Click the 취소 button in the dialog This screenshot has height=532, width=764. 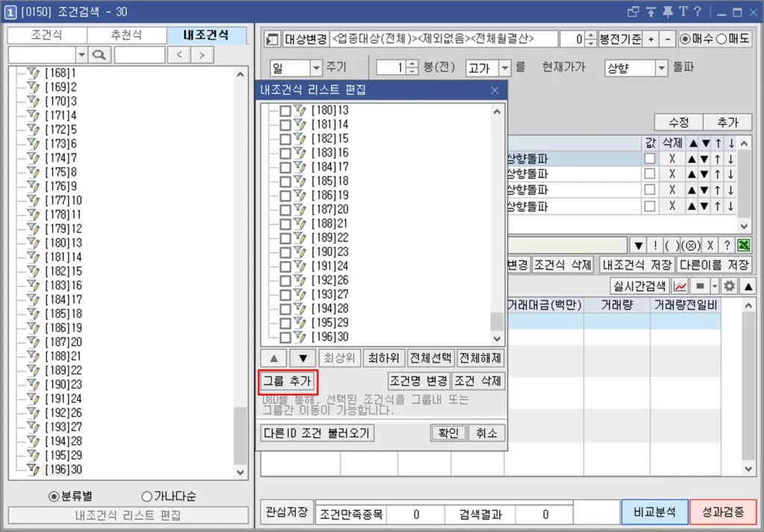tap(486, 433)
